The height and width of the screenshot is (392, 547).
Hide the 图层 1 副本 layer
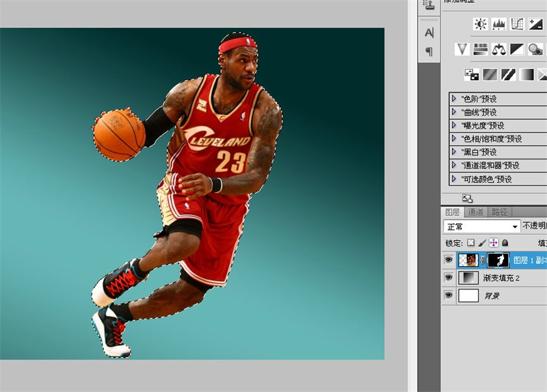(x=449, y=260)
